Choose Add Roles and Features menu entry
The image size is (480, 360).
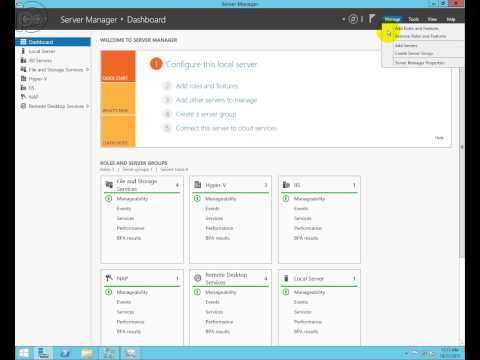(423, 28)
